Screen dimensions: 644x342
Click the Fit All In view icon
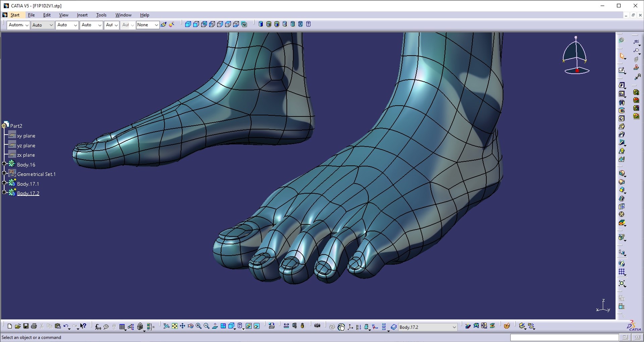tap(174, 326)
